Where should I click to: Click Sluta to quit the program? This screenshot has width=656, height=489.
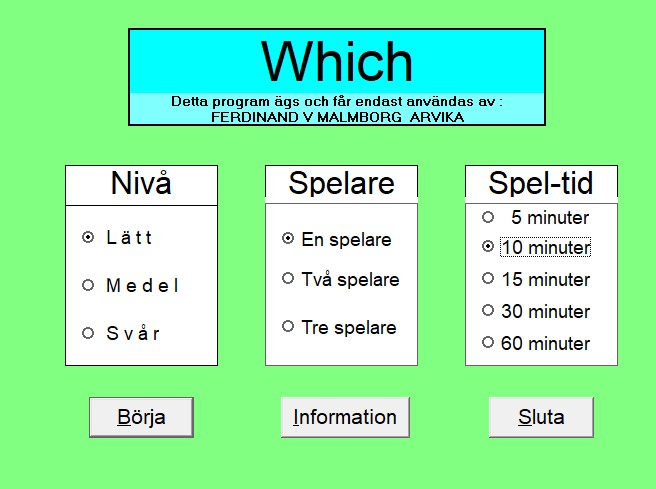[x=541, y=417]
